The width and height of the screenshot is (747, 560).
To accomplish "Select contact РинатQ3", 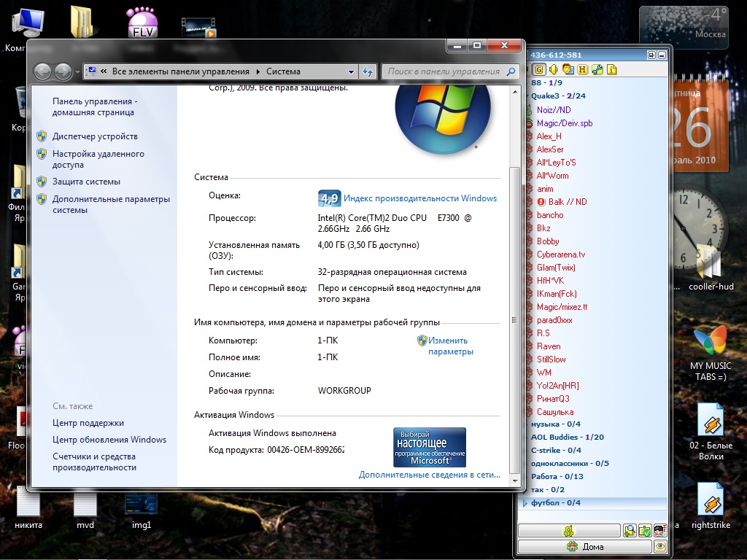I will pos(553,399).
